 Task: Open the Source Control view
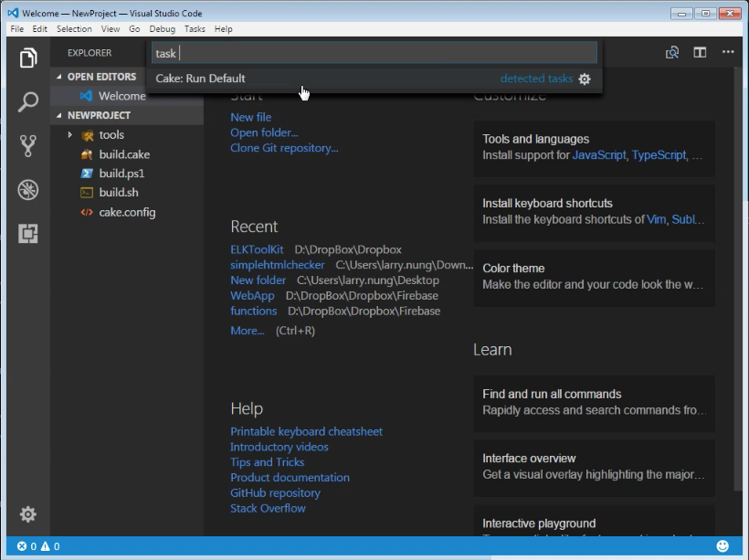[28, 146]
